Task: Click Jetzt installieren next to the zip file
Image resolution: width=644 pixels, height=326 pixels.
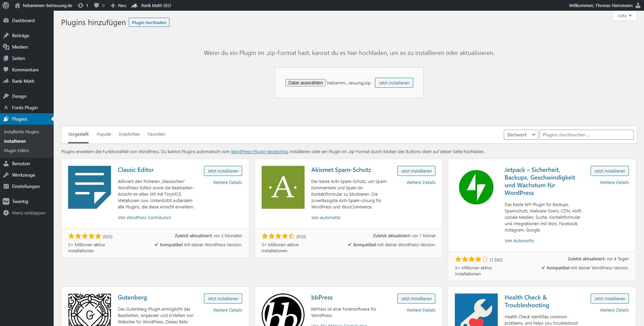Action: coord(394,83)
